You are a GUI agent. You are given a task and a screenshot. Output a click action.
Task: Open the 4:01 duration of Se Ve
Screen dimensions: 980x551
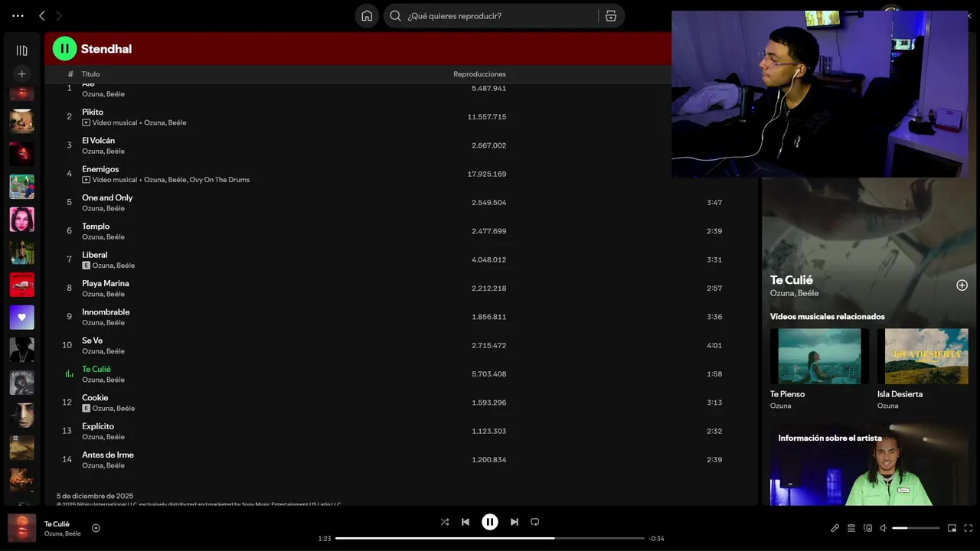coord(714,345)
